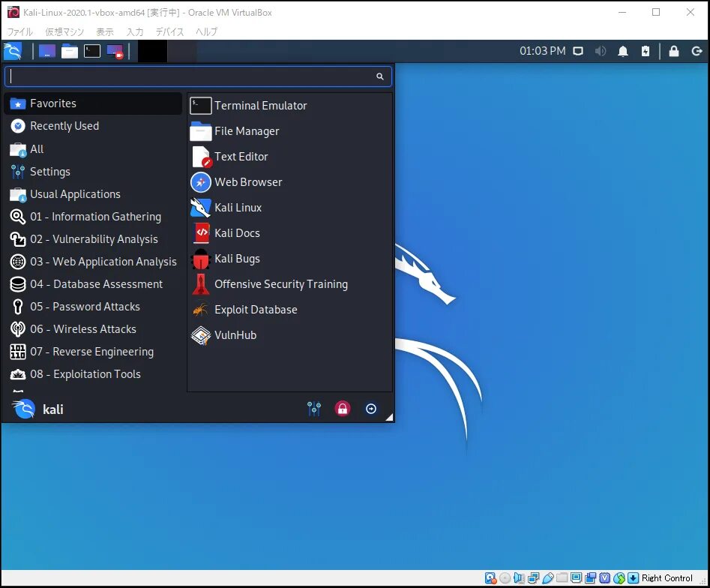This screenshot has height=588, width=710.
Task: Click the power manager battery icon
Action: (646, 51)
